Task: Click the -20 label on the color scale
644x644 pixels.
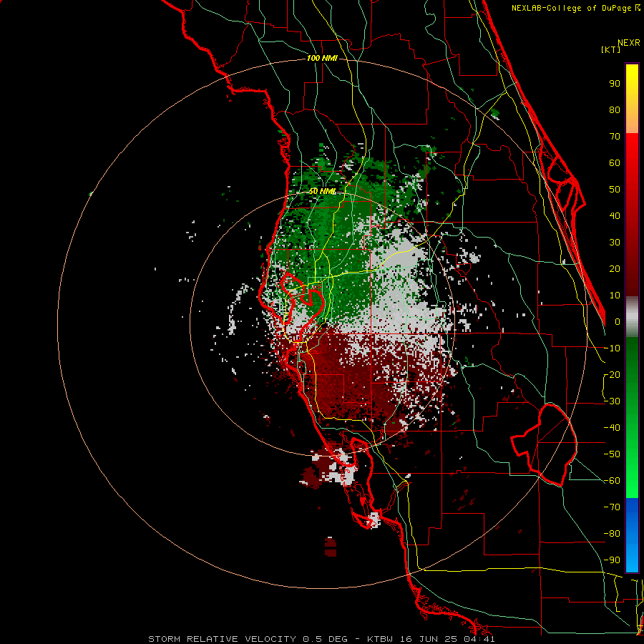Action: pos(612,374)
